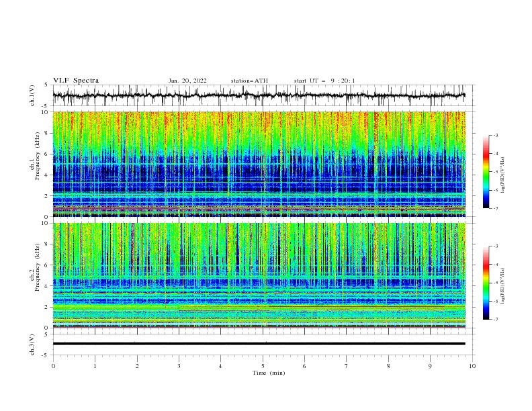
Task: Click the ch.1 voltage waveform trace
Action: (259, 95)
